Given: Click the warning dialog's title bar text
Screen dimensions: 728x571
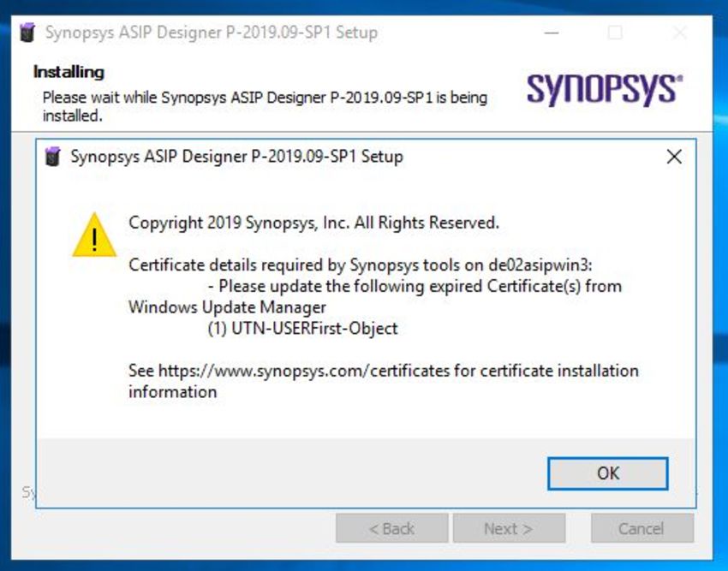Looking at the screenshot, I should (236, 158).
